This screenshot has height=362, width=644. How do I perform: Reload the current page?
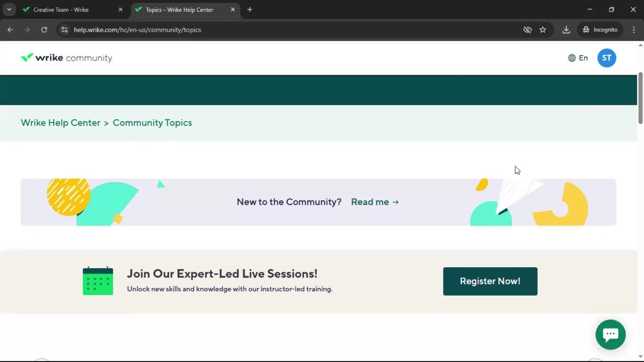tap(44, 30)
